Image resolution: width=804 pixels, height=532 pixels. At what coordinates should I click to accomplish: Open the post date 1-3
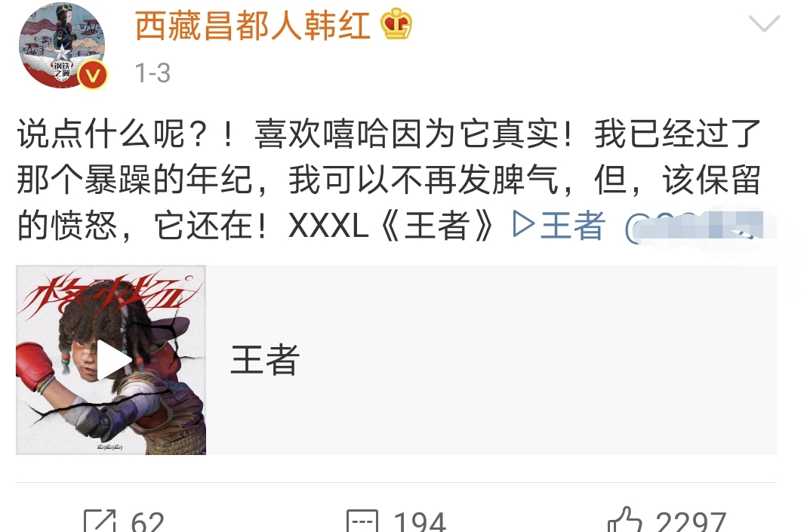click(x=152, y=72)
